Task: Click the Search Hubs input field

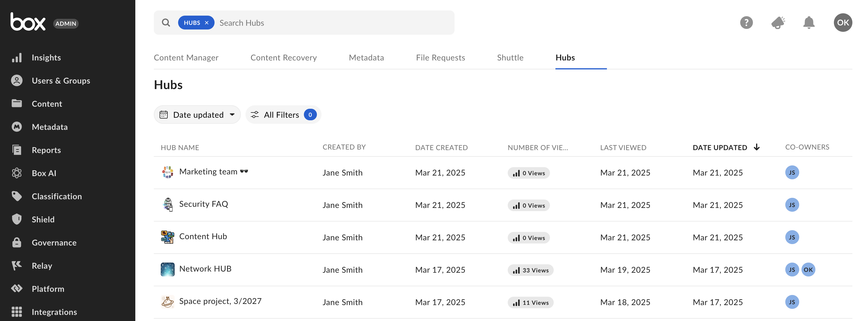Action: 334,23
